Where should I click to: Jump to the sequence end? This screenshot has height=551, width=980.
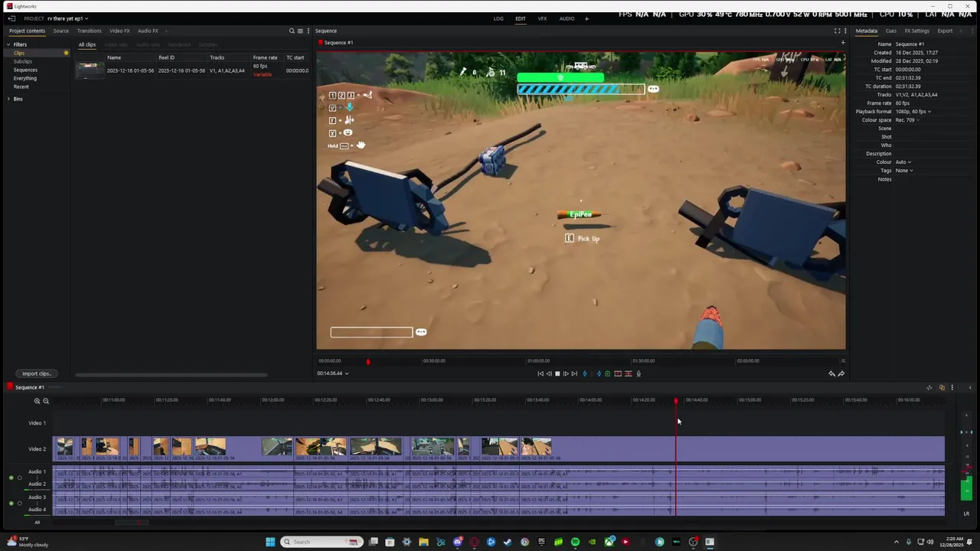[x=574, y=373]
